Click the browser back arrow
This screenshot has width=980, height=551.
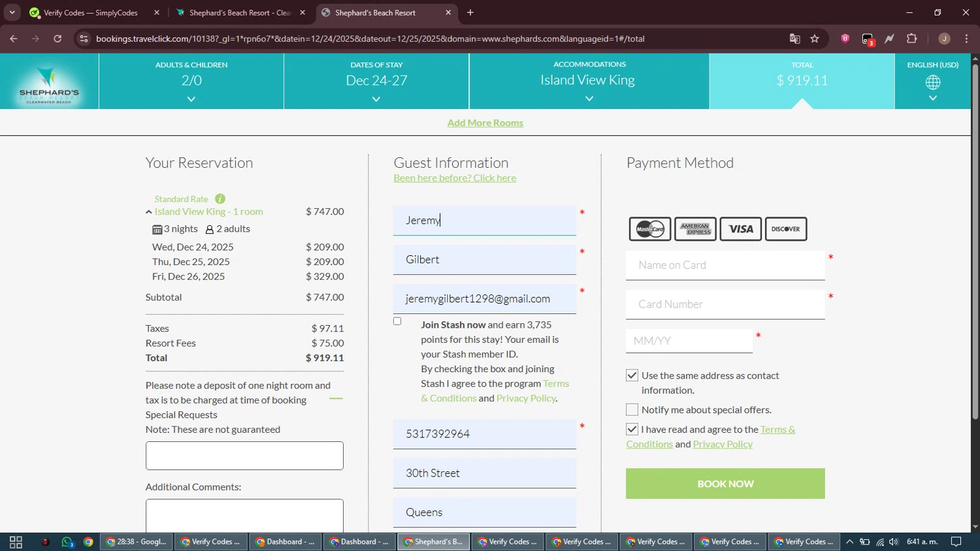pyautogui.click(x=14, y=39)
